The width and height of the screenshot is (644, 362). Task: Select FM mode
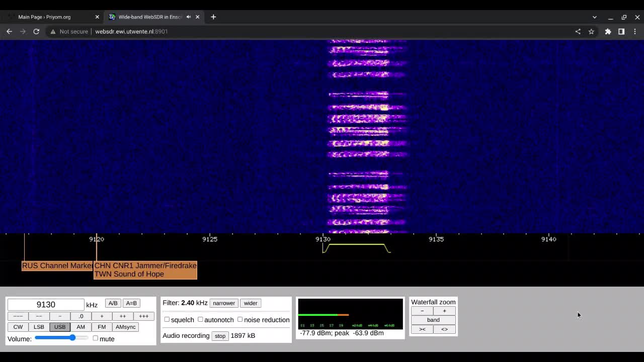[x=102, y=327]
